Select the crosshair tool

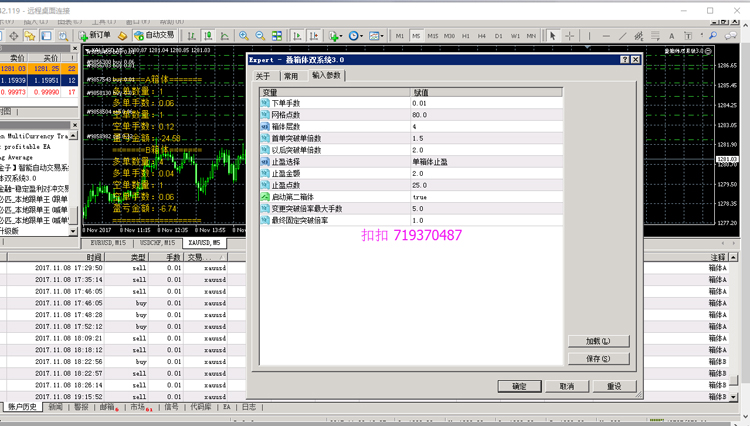point(569,36)
